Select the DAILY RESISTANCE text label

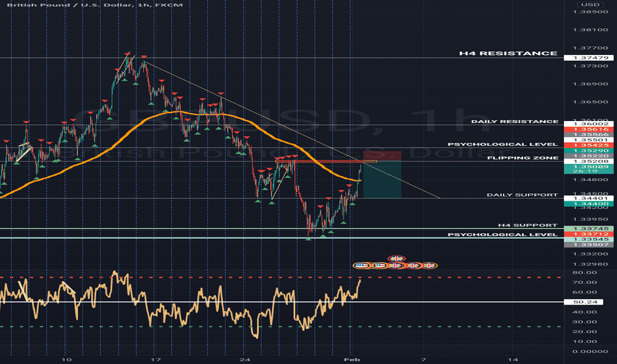click(x=514, y=121)
